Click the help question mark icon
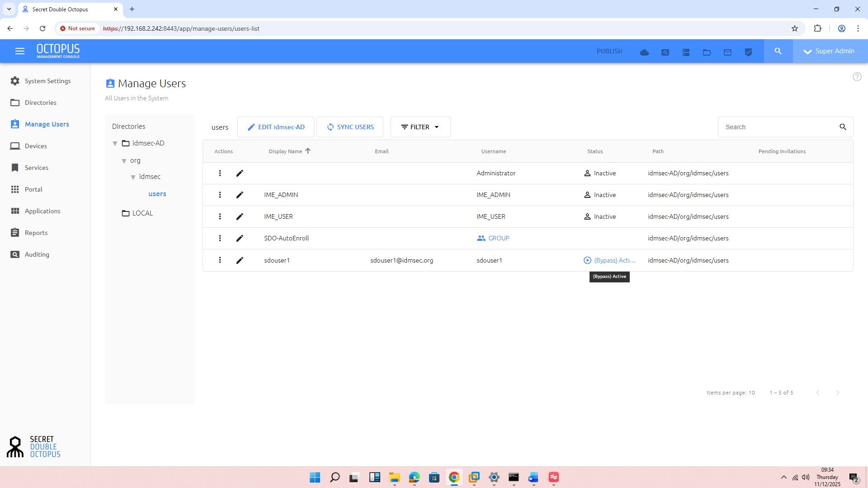Image resolution: width=868 pixels, height=488 pixels. point(857,77)
